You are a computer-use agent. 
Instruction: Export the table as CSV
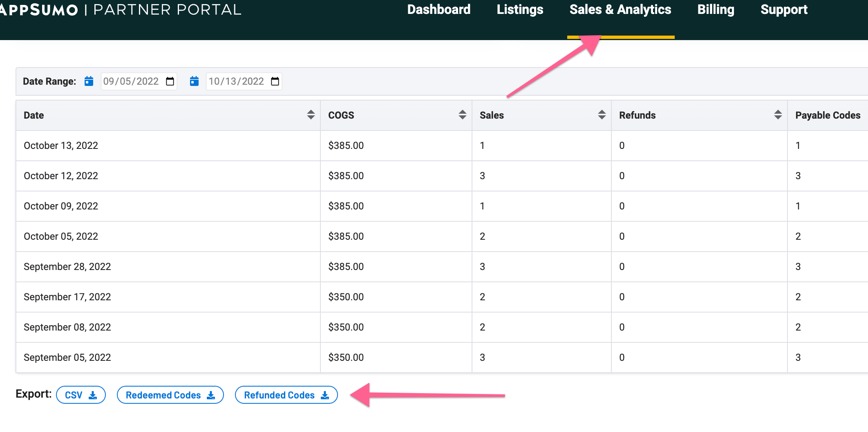click(81, 395)
